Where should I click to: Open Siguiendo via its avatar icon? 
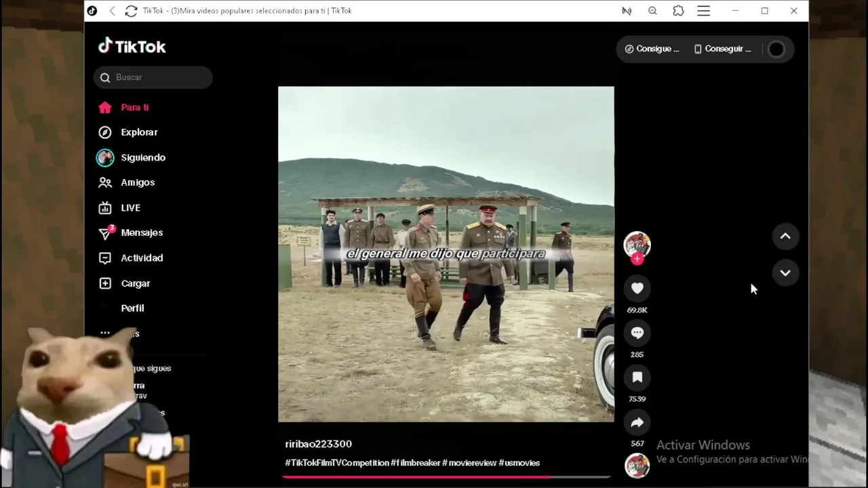[104, 157]
